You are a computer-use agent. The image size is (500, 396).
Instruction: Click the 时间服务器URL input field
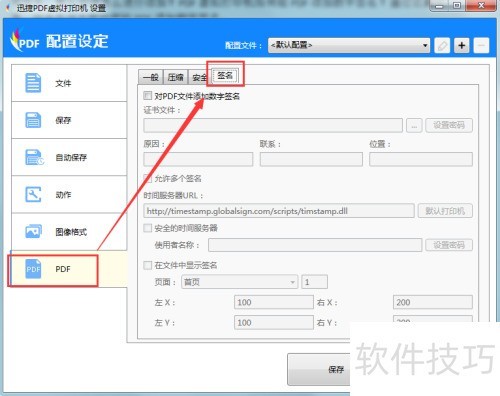279,211
